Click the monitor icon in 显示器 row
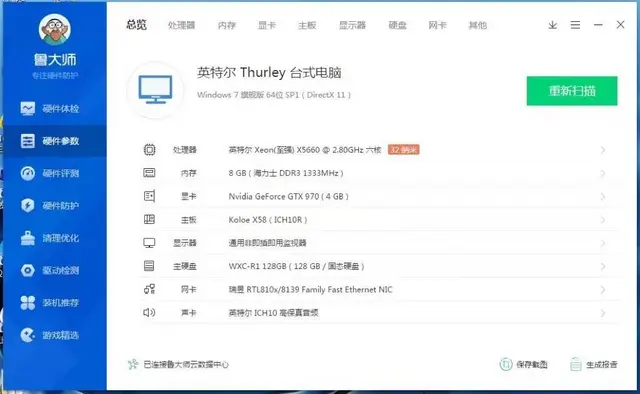 149,243
